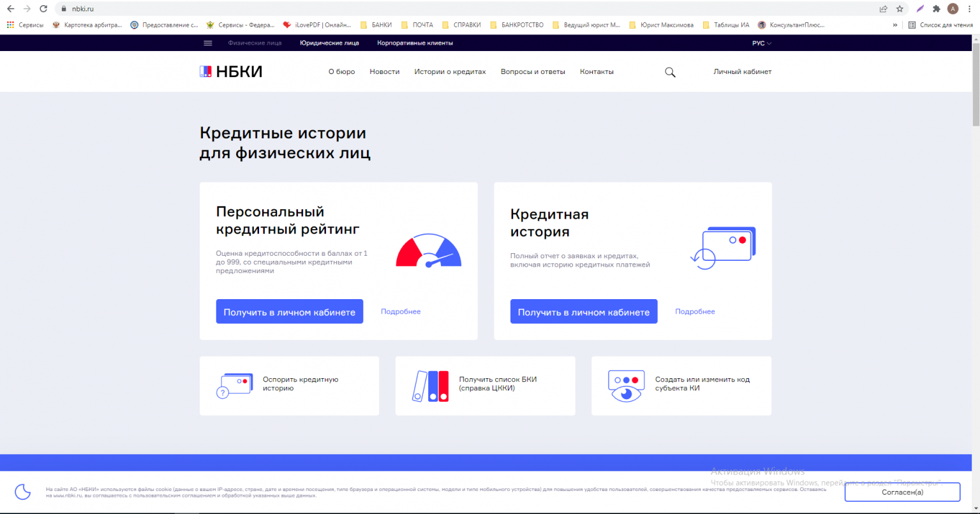This screenshot has width=980, height=514.
Task: Expand the hidden bookmarks chevron
Action: click(895, 25)
